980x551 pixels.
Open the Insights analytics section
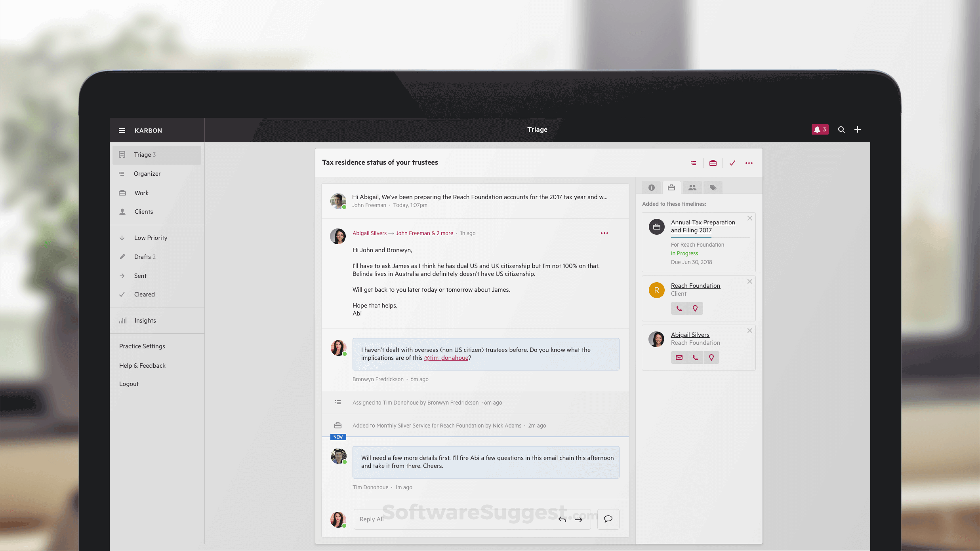145,320
